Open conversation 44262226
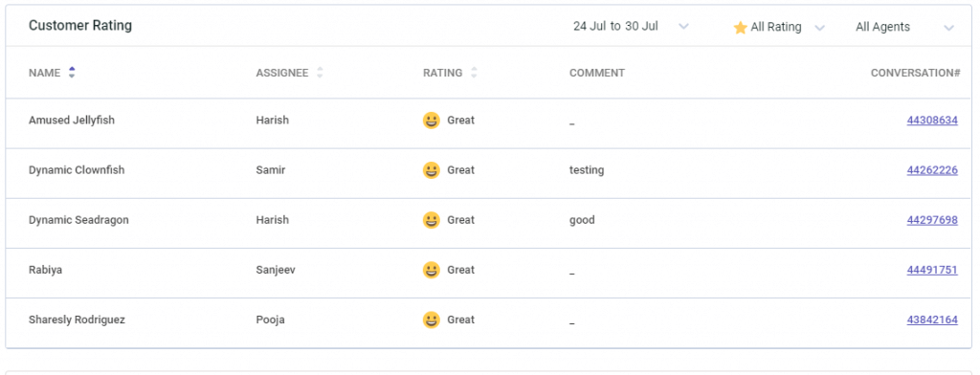Image resolution: width=980 pixels, height=375 pixels. (932, 170)
